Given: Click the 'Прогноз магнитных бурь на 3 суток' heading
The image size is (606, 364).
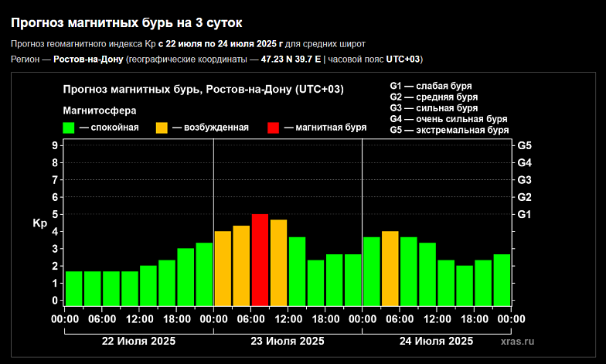Looking at the screenshot, I should [x=127, y=23].
